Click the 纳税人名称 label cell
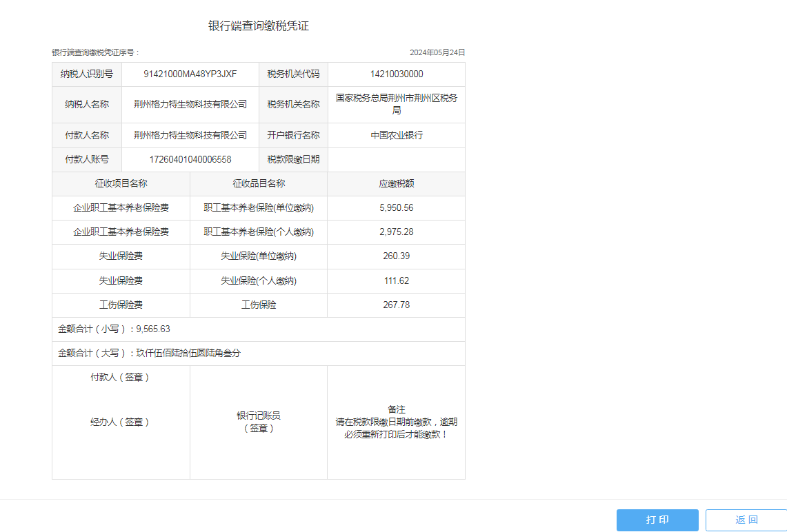The width and height of the screenshot is (787, 532). pyautogui.click(x=87, y=105)
